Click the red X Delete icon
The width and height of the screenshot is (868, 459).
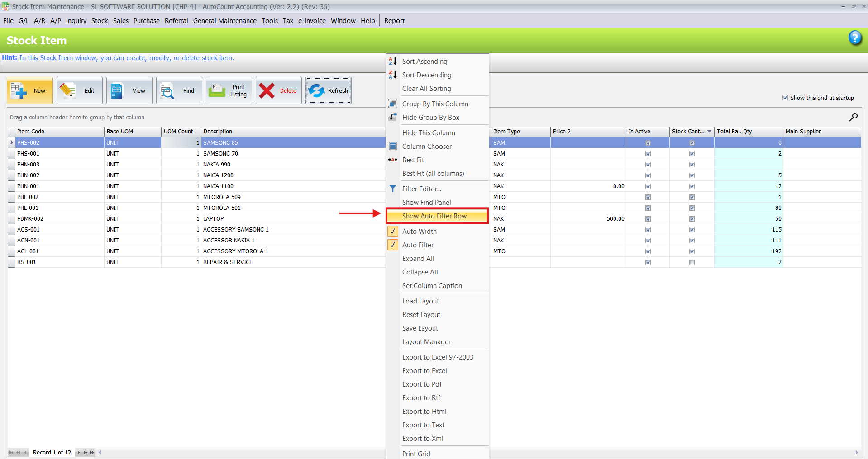(x=267, y=90)
